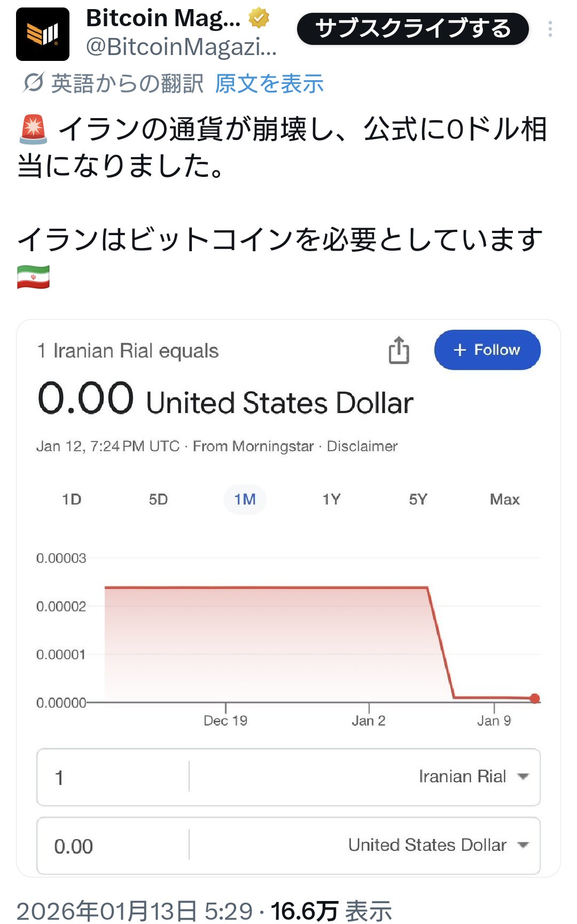This screenshot has width=577, height=924.
Task: Click the red siren emoji
Action: coord(33,130)
